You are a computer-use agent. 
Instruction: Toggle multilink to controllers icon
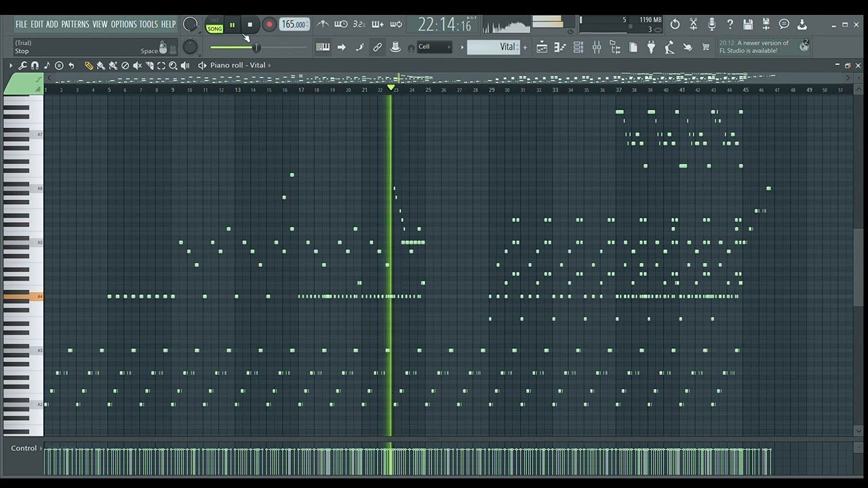tap(396, 47)
